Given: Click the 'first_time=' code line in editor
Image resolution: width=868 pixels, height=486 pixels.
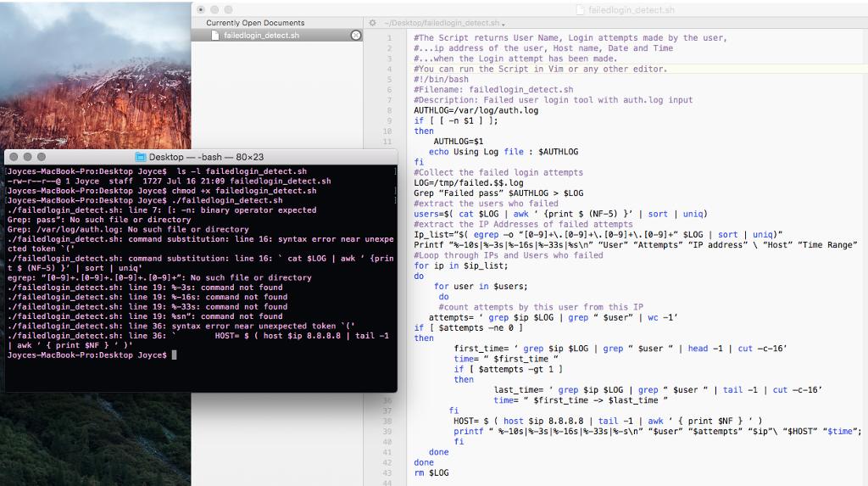Looking at the screenshot, I should tap(620, 349).
